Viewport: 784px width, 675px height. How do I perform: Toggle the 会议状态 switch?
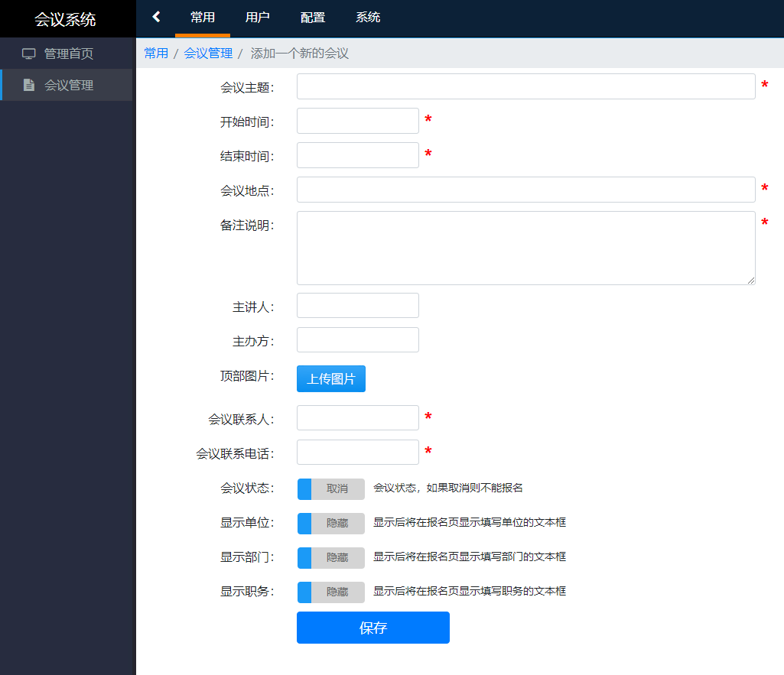tap(330, 489)
